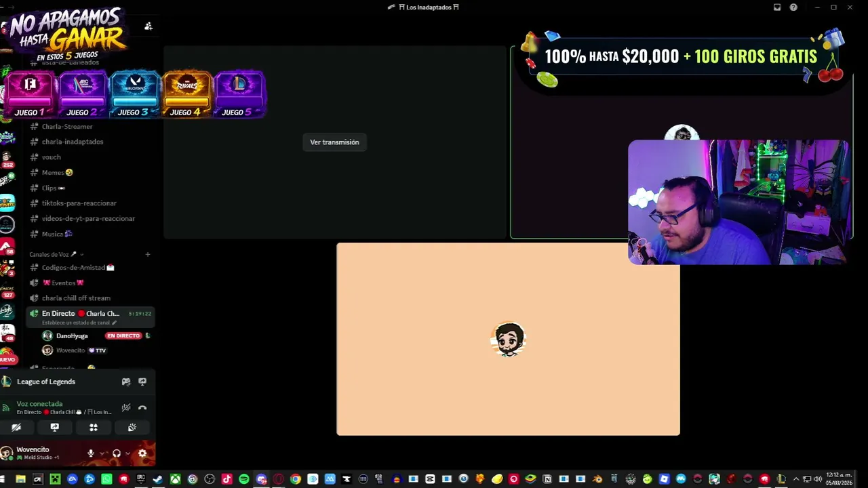Expand microphone input options arrow
868x488 pixels.
[x=102, y=453]
